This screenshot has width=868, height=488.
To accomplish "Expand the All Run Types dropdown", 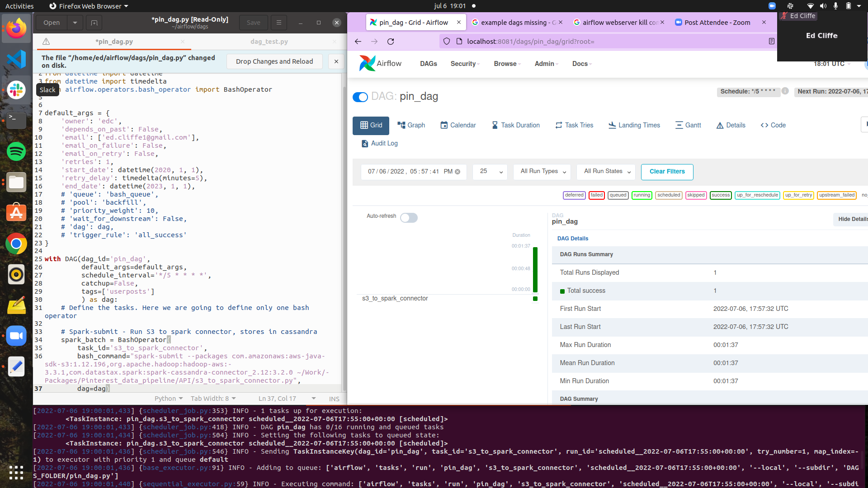I will (x=542, y=172).
